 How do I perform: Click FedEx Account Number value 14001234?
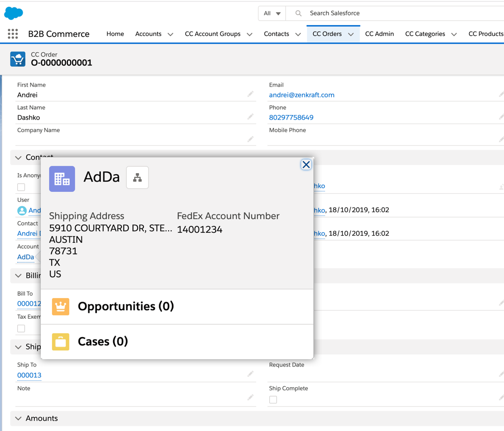tap(200, 229)
